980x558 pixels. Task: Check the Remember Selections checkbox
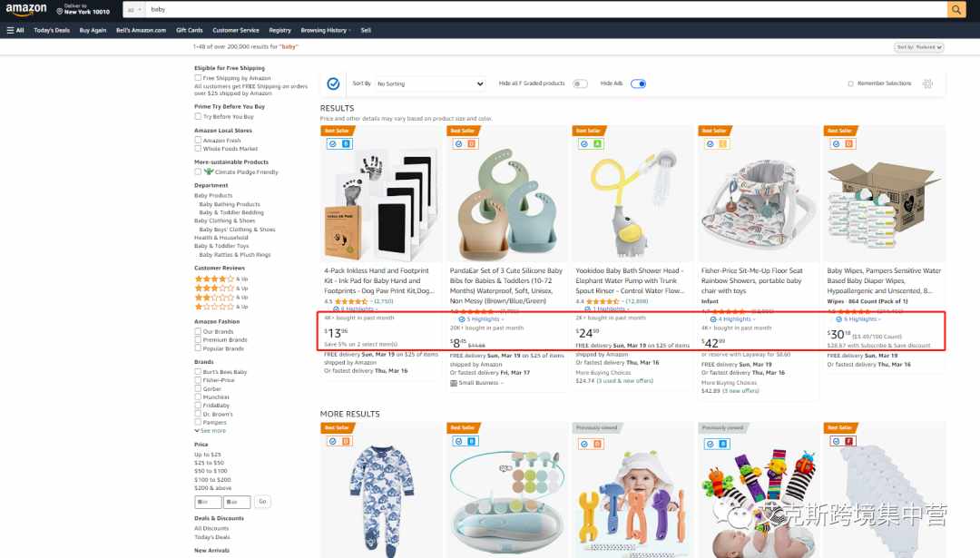[850, 83]
